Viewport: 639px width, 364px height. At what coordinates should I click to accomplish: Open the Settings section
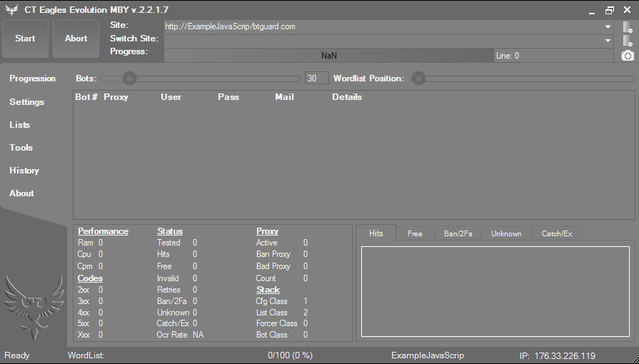(x=27, y=102)
